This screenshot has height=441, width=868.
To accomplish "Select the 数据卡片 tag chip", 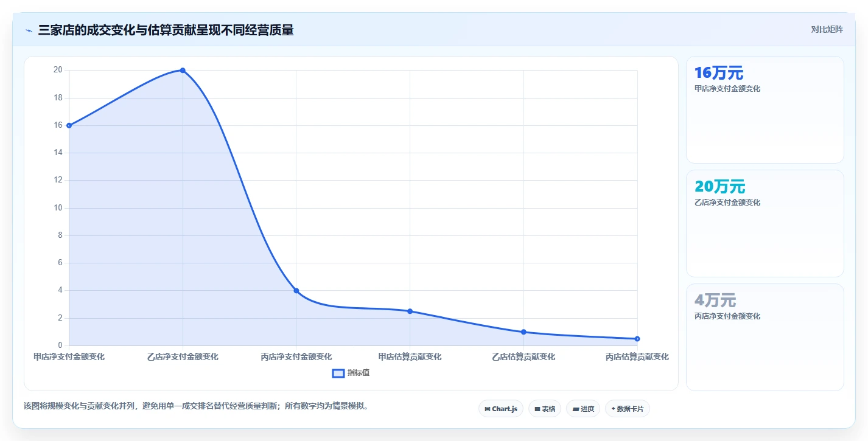I will coord(628,409).
